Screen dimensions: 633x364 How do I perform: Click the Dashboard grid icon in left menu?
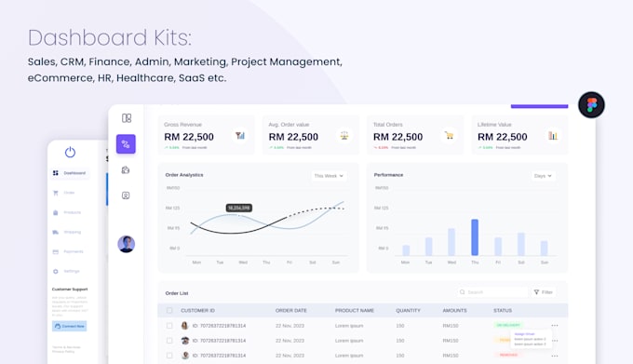coord(56,173)
